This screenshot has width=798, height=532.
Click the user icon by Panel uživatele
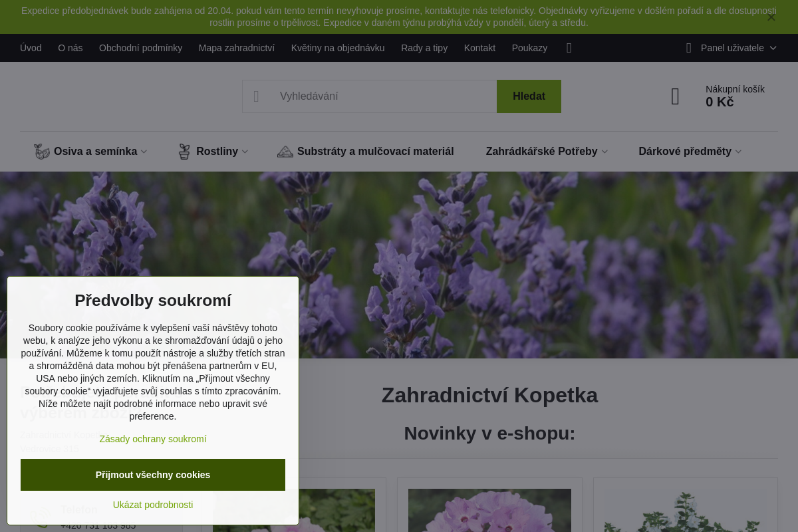tap(688, 48)
